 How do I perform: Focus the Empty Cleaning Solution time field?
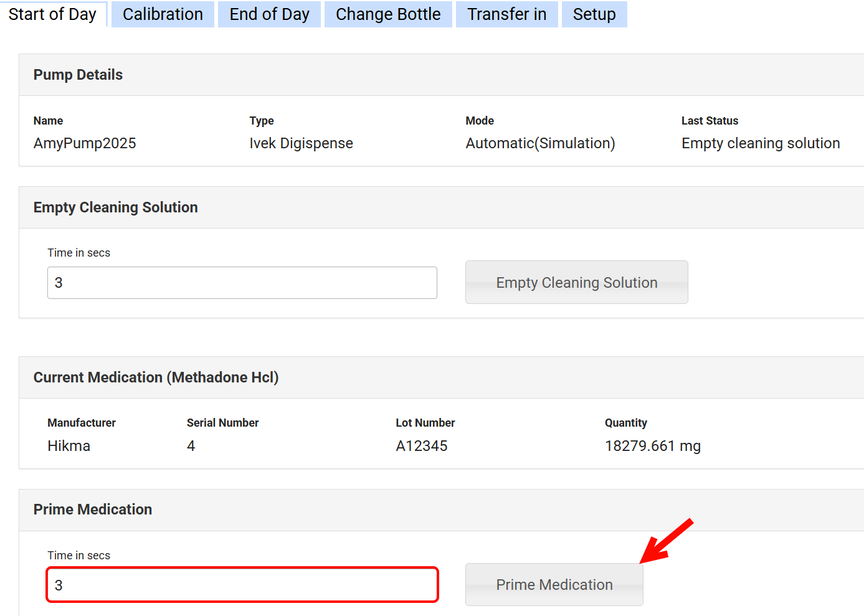(242, 283)
